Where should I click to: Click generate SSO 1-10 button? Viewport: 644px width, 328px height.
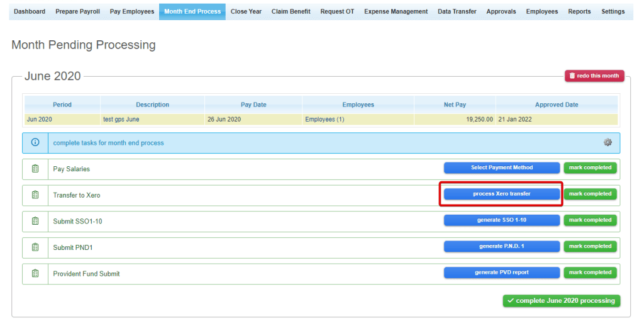point(501,220)
